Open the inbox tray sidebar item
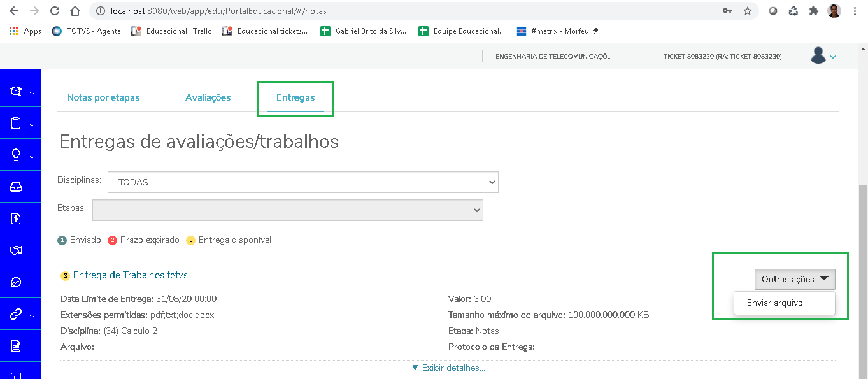The height and width of the screenshot is (379, 868). pos(16,187)
